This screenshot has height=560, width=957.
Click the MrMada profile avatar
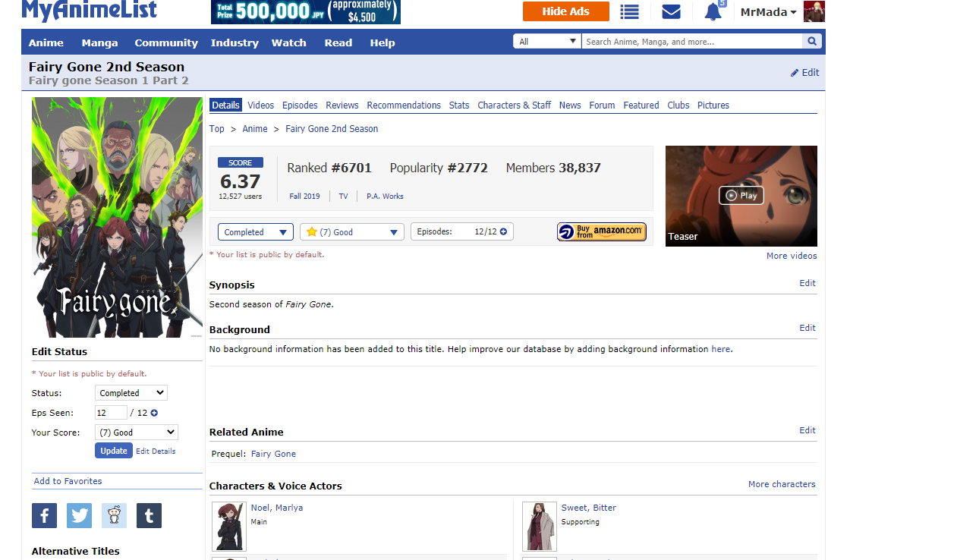pyautogui.click(x=814, y=11)
